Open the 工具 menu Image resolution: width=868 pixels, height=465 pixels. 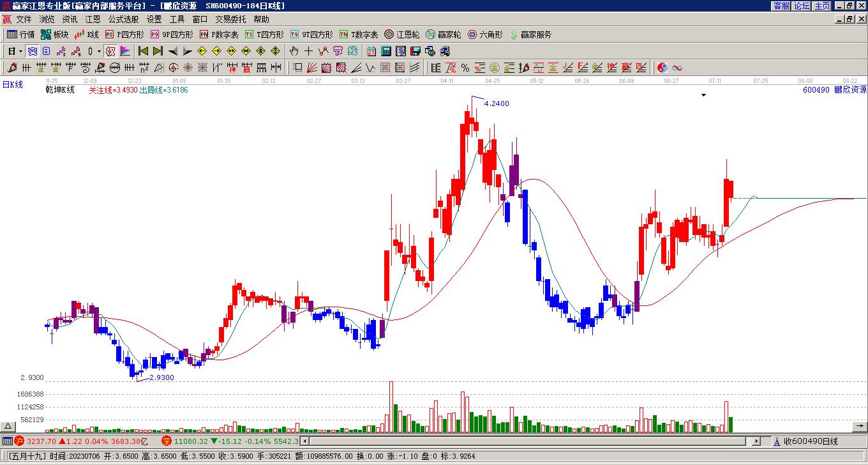[177, 19]
